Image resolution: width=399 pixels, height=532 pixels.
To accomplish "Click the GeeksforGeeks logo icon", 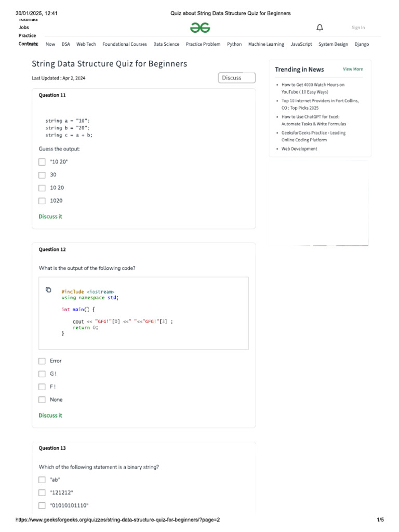I will pyautogui.click(x=200, y=28).
